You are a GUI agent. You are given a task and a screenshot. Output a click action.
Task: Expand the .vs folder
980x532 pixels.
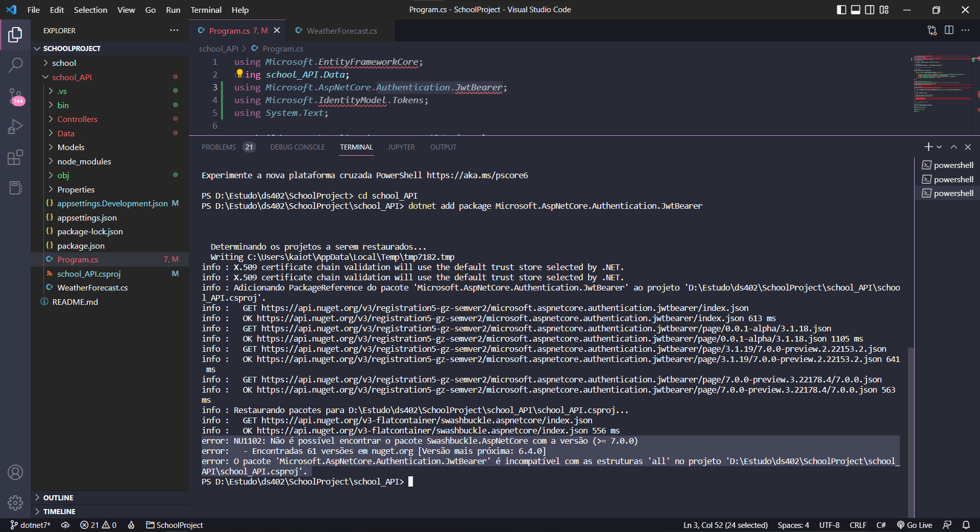(x=110, y=91)
